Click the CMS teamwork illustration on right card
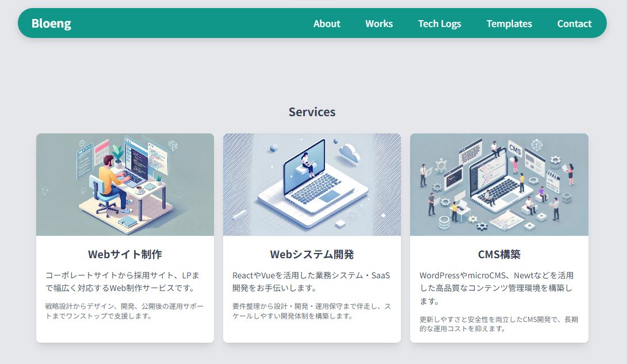This screenshot has width=627, height=364. coord(498,184)
